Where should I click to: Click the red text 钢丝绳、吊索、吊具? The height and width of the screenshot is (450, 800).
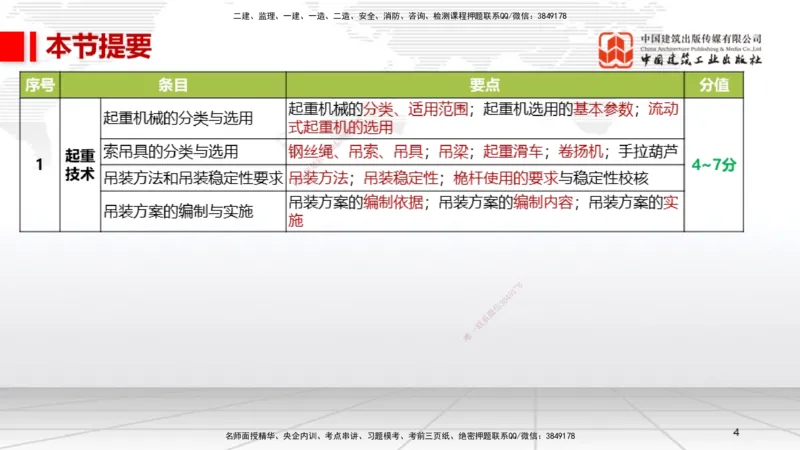coord(356,152)
